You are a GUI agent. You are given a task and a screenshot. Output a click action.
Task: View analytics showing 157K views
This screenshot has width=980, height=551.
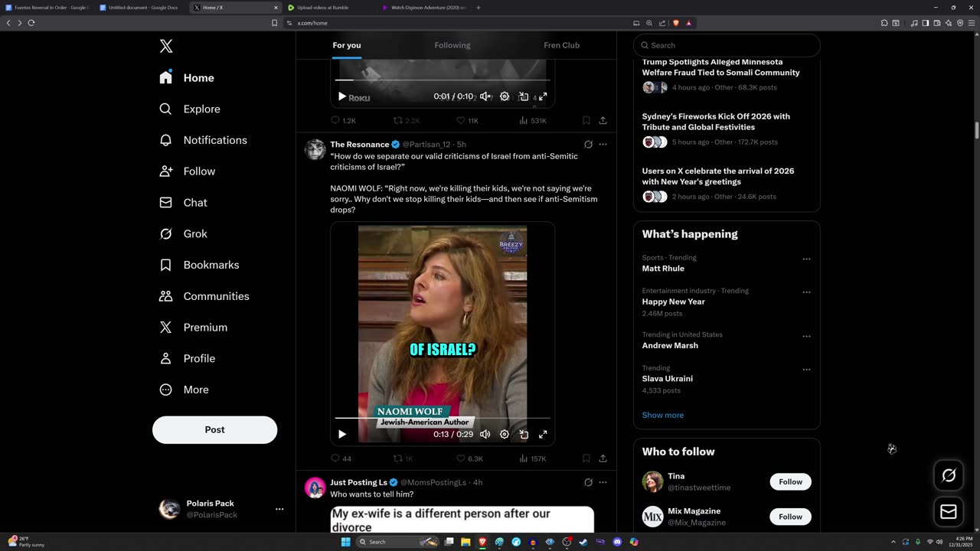(533, 458)
